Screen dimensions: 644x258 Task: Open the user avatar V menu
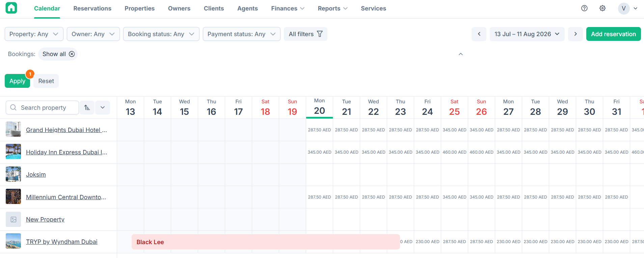click(x=627, y=8)
